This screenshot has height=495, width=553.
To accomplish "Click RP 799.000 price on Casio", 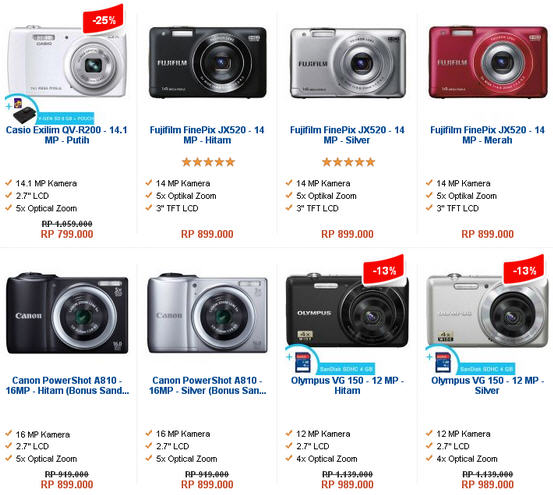I will 67,234.
